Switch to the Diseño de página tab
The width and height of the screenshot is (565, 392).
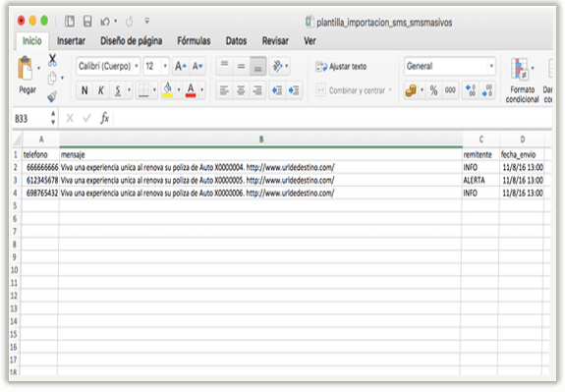(x=131, y=41)
